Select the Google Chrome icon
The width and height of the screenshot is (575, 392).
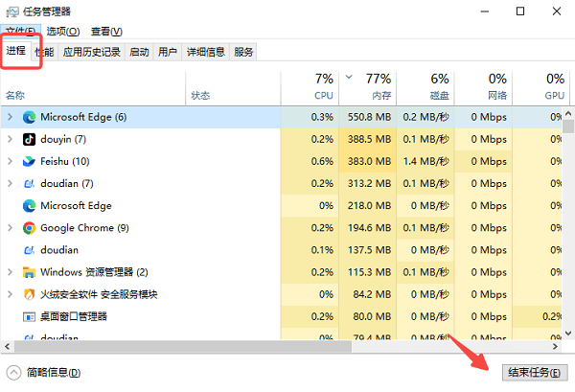tap(30, 228)
